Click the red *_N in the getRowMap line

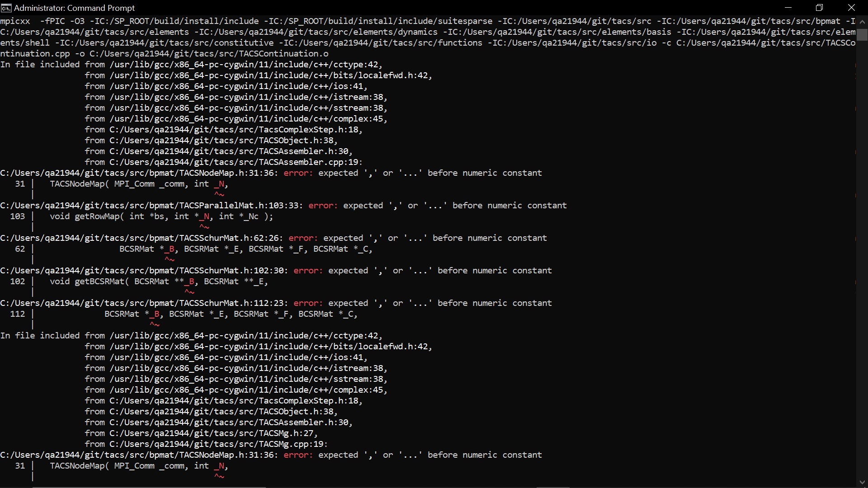pos(203,216)
